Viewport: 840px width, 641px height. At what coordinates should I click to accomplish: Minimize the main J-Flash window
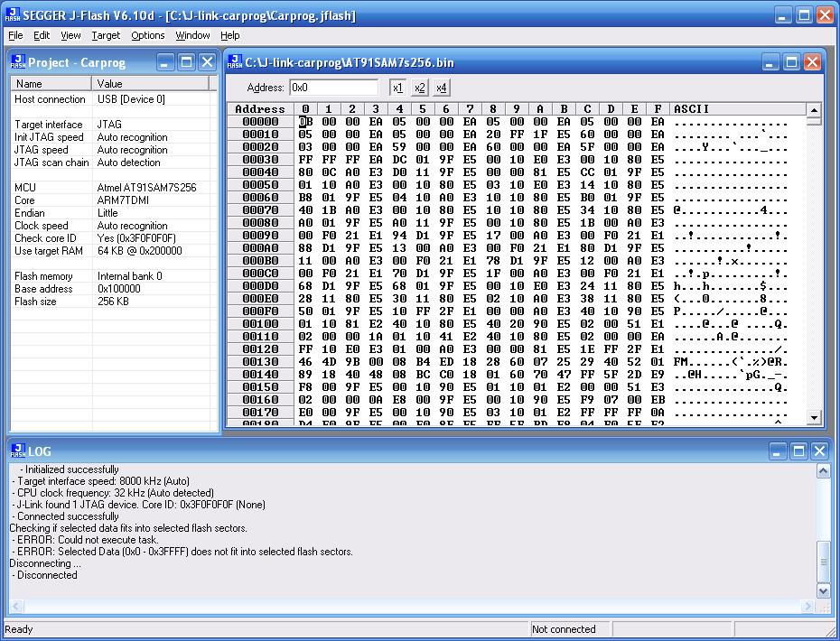tap(783, 15)
